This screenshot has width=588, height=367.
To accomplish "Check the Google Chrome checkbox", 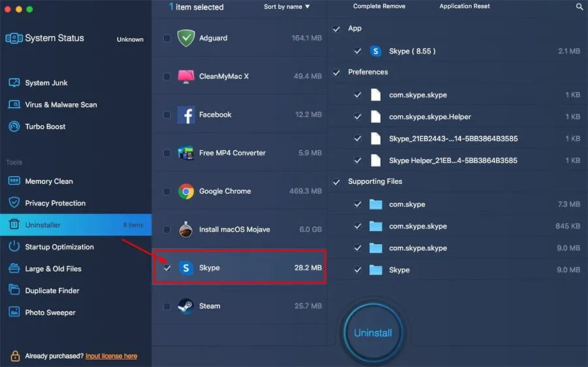I will click(167, 191).
